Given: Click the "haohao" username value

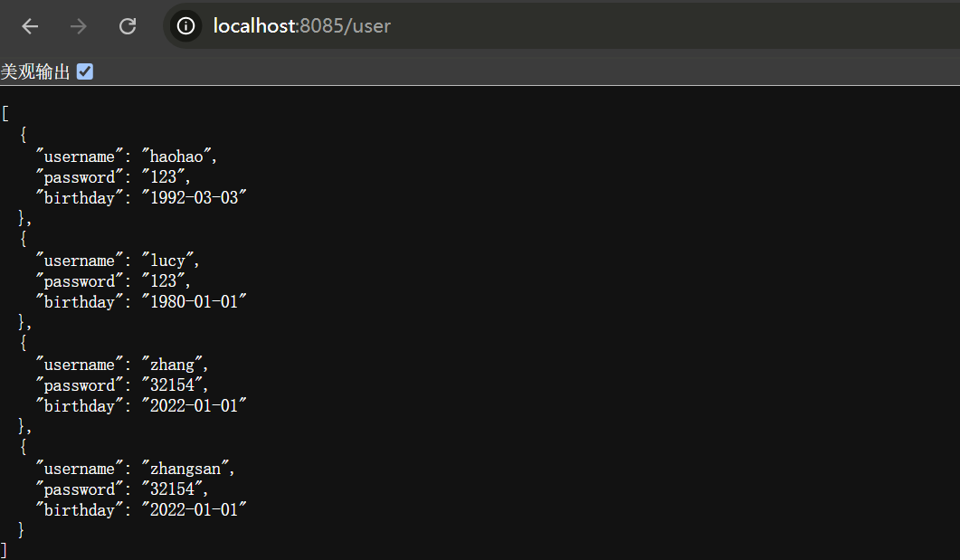Looking at the screenshot, I should tap(177, 157).
